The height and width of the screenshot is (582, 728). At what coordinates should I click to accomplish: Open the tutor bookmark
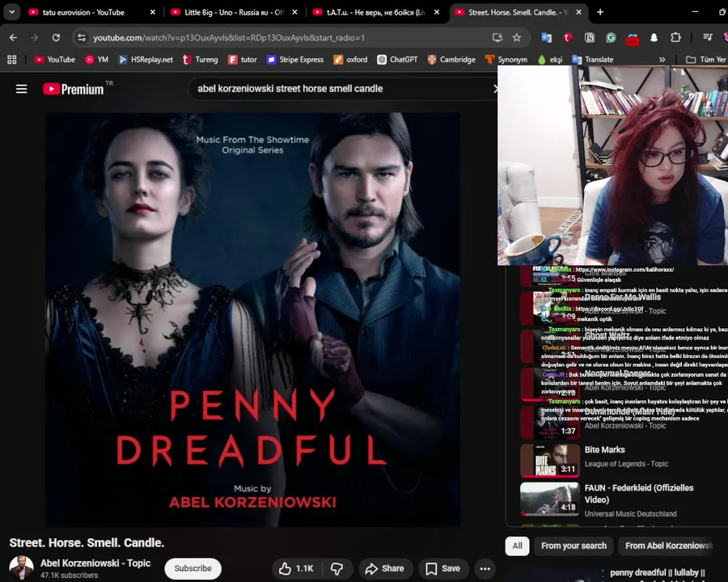[243, 59]
